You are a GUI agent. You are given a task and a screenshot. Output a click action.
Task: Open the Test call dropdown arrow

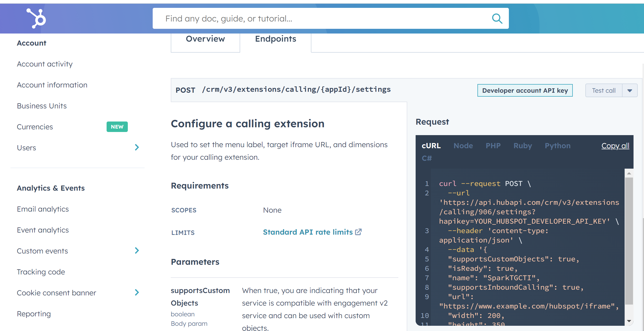(x=630, y=91)
